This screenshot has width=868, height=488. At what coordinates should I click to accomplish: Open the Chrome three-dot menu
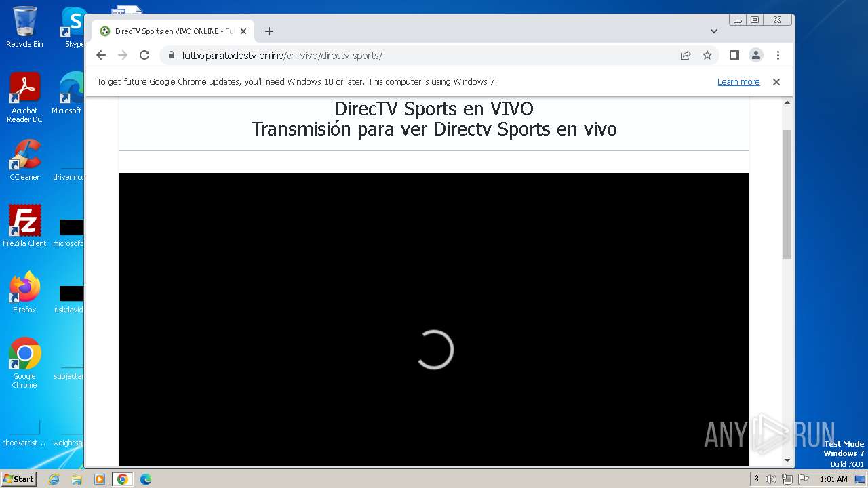tap(778, 56)
